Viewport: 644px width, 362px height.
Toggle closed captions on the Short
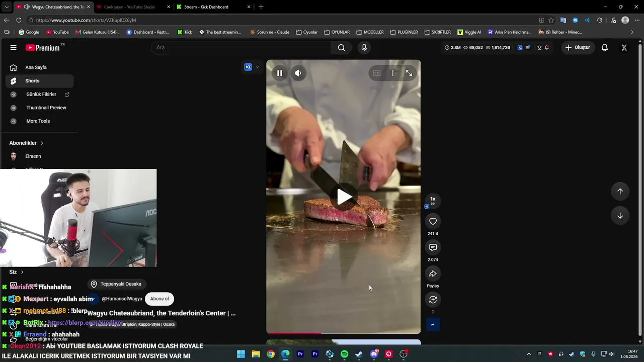coord(376,73)
